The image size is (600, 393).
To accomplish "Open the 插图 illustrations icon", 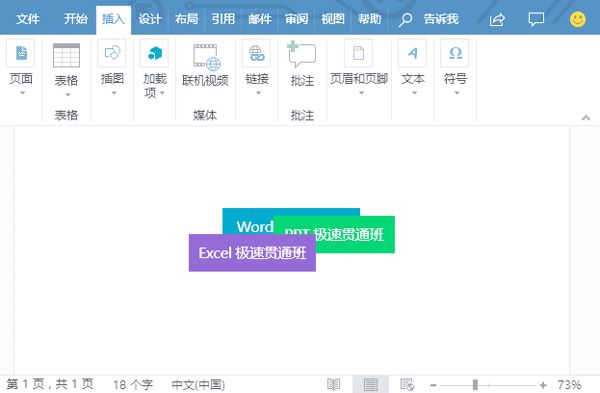I will pyautogui.click(x=112, y=53).
